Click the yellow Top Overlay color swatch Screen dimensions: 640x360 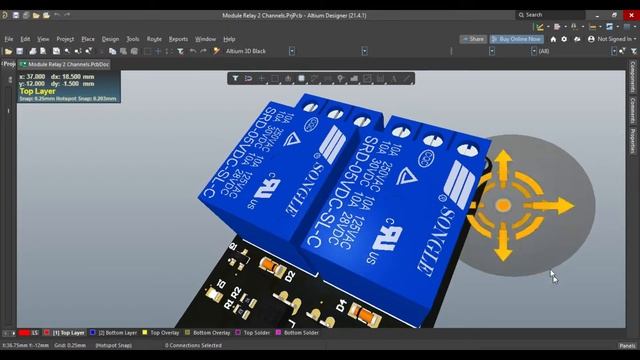(144, 333)
